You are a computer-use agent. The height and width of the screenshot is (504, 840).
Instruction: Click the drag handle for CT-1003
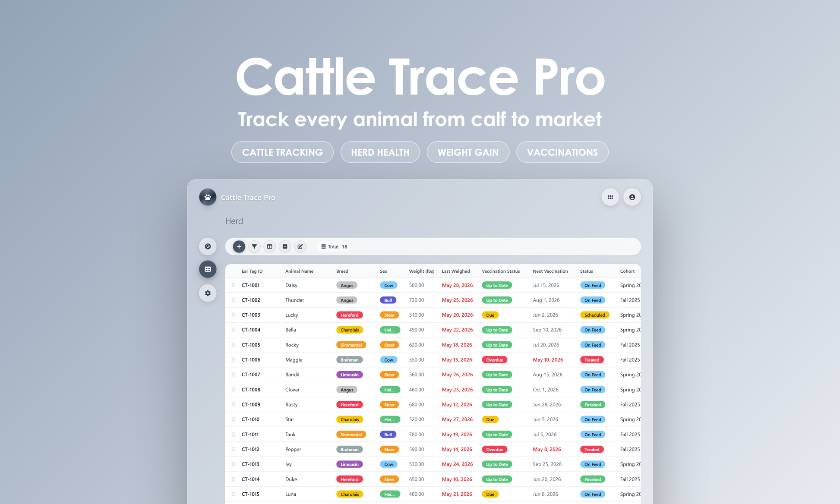coord(234,315)
